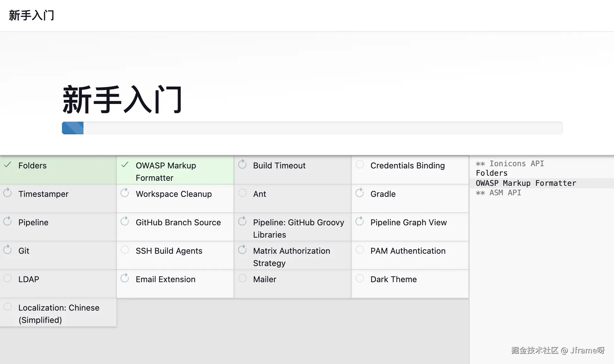Click the blue installation progress bar

click(73, 128)
